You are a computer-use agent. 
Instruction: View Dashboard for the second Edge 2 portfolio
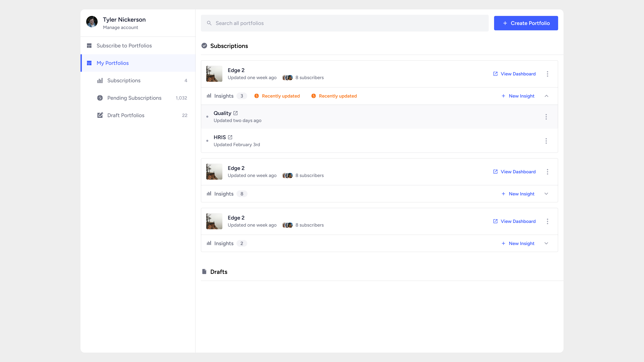pos(514,172)
